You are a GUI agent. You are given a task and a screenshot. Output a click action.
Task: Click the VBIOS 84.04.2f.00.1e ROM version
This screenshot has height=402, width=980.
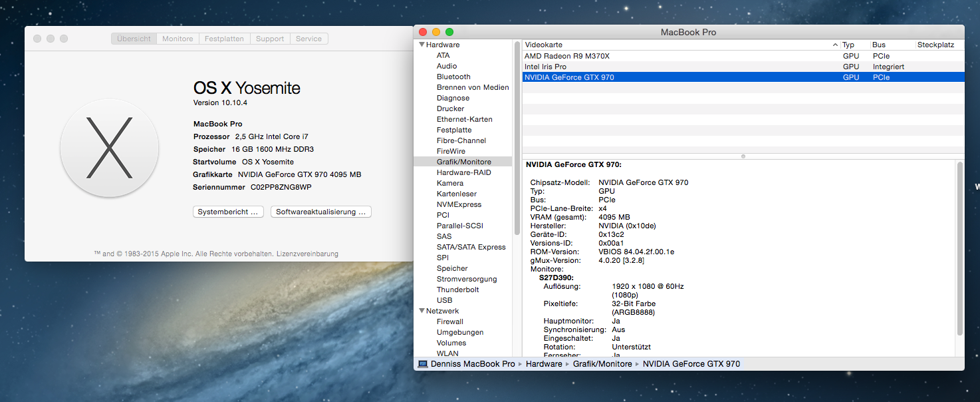tap(636, 252)
